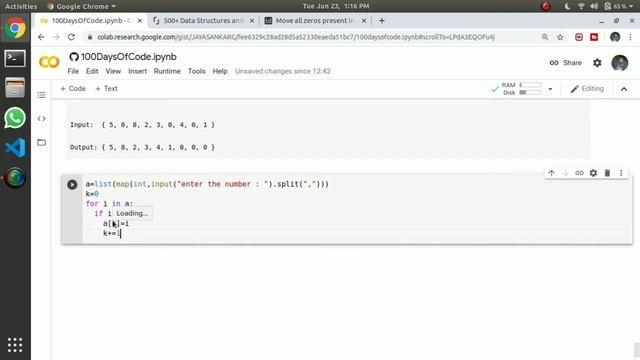
Task: Open the Edit menu
Action: click(92, 71)
